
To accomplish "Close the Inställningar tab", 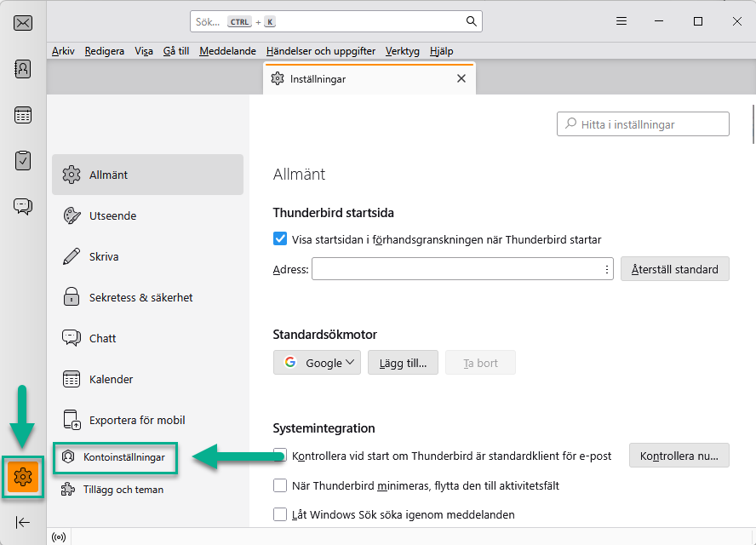I will click(461, 78).
